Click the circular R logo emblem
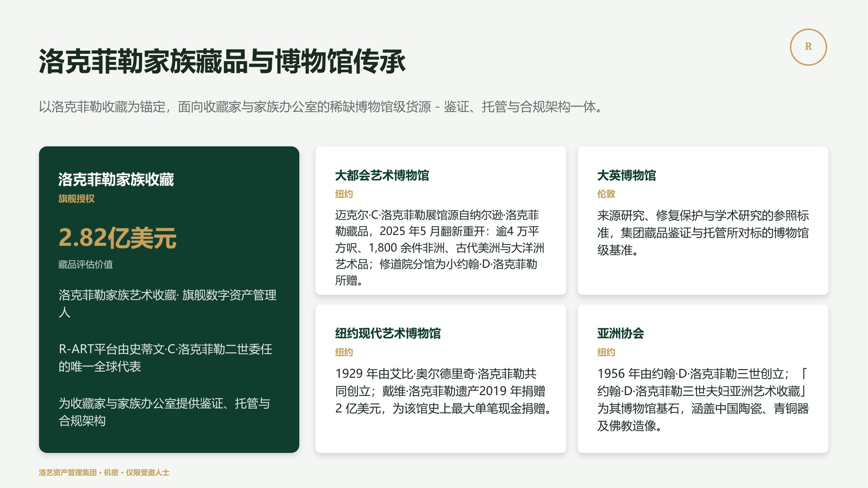 pyautogui.click(x=808, y=47)
